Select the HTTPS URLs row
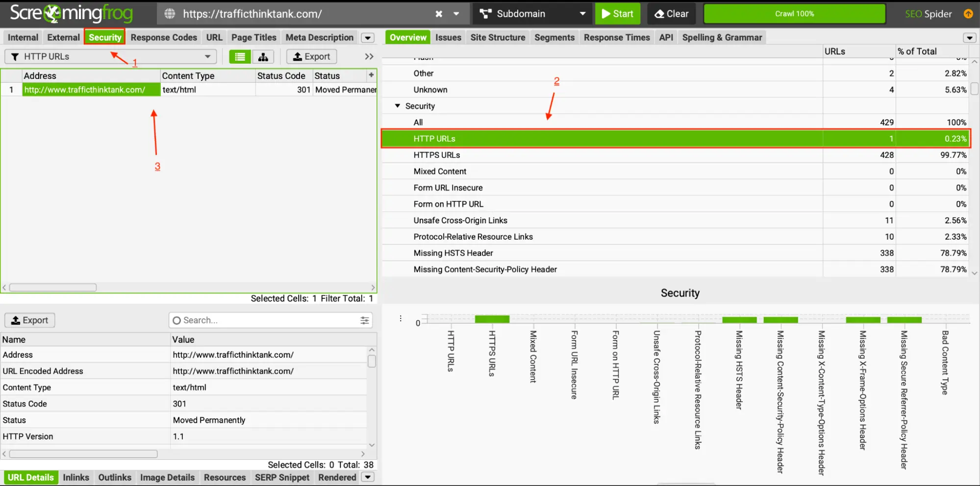The width and height of the screenshot is (980, 486). (x=437, y=155)
